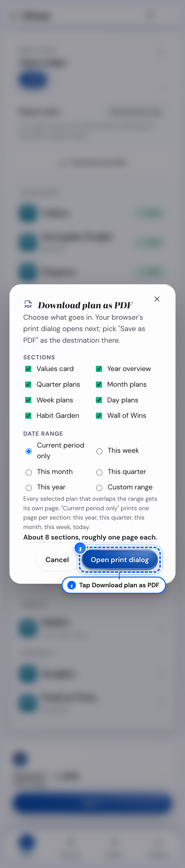This screenshot has width=185, height=868.
Task: Toggle the Month plans checkbox
Action: coord(99,385)
